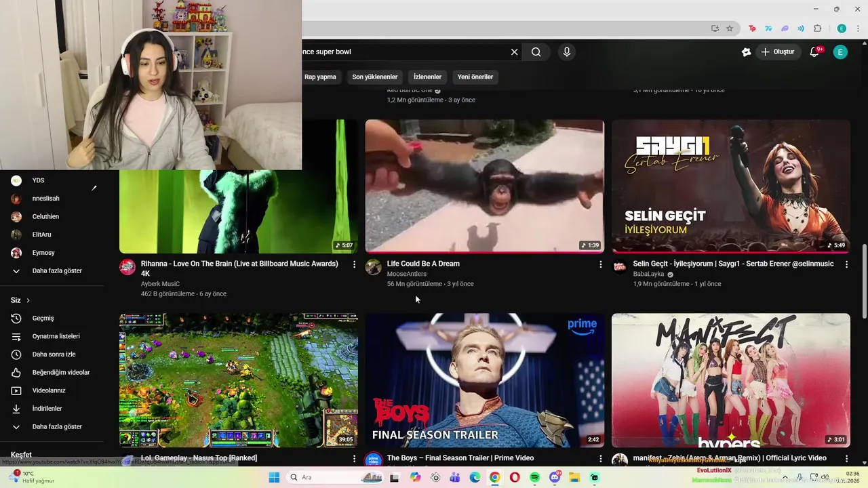Open the purple chat-bubble extension
The height and width of the screenshot is (488, 868).
click(785, 28)
